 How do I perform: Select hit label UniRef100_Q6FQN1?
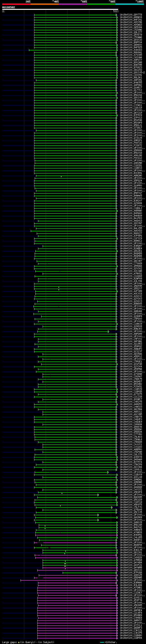tap(131, 342)
